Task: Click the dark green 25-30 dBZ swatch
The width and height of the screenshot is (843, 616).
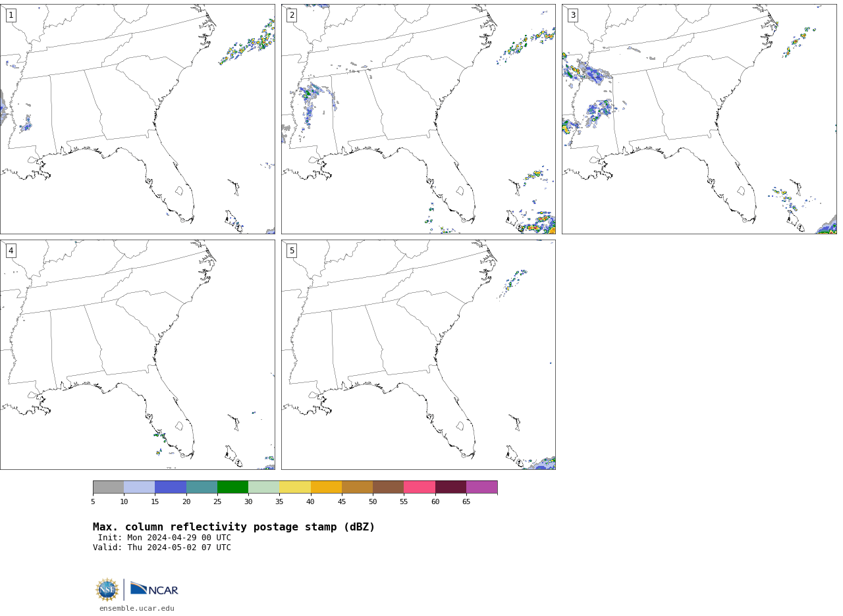Action: tap(232, 487)
